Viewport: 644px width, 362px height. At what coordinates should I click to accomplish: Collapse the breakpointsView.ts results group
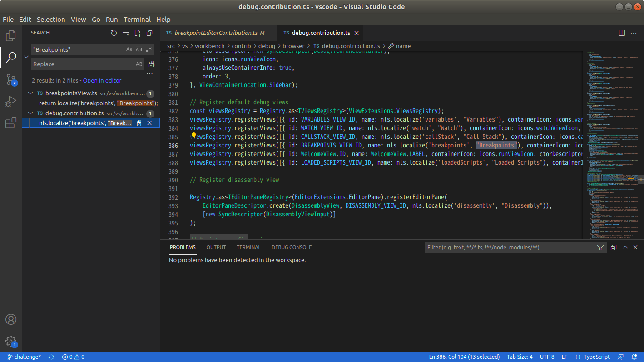pos(30,93)
